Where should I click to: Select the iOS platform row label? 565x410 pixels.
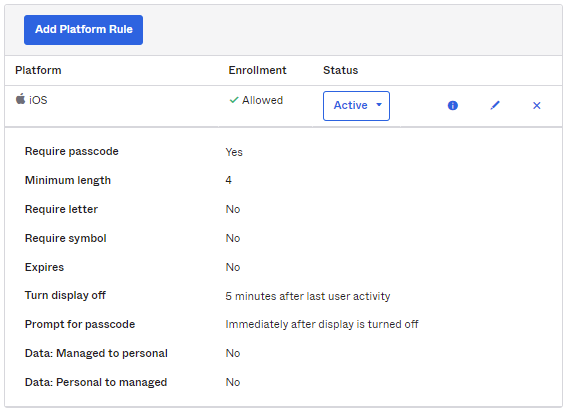(x=38, y=100)
